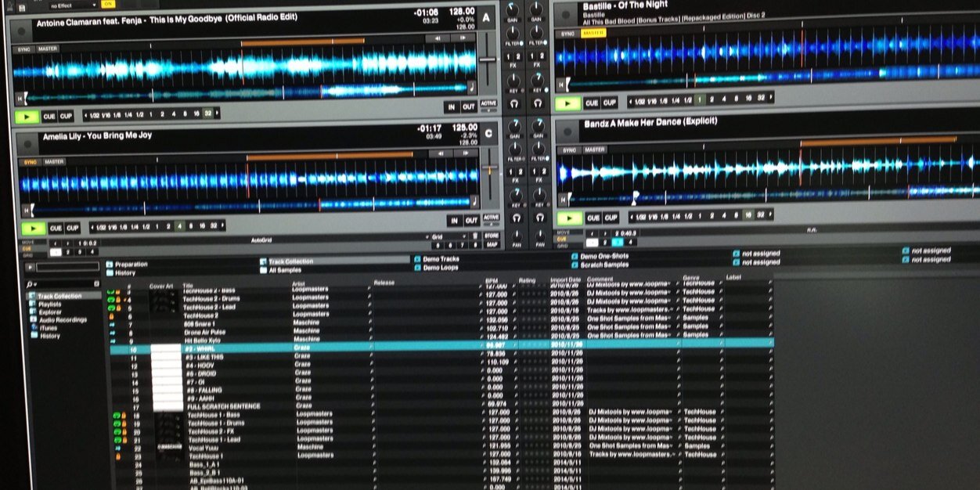The width and height of the screenshot is (980, 490).
Task: Click the tempo bend forward arrow on deck C
Action: [x=467, y=152]
